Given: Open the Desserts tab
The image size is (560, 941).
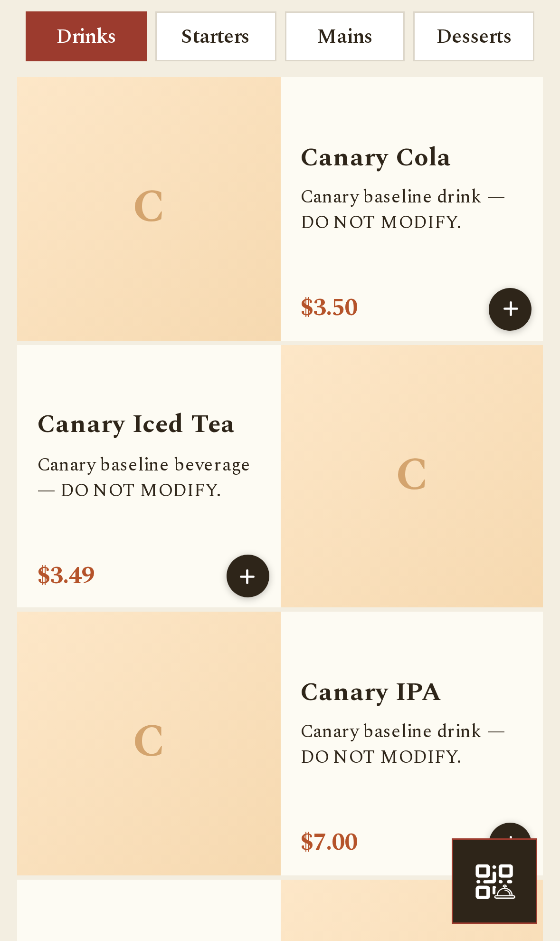Looking at the screenshot, I should (474, 37).
